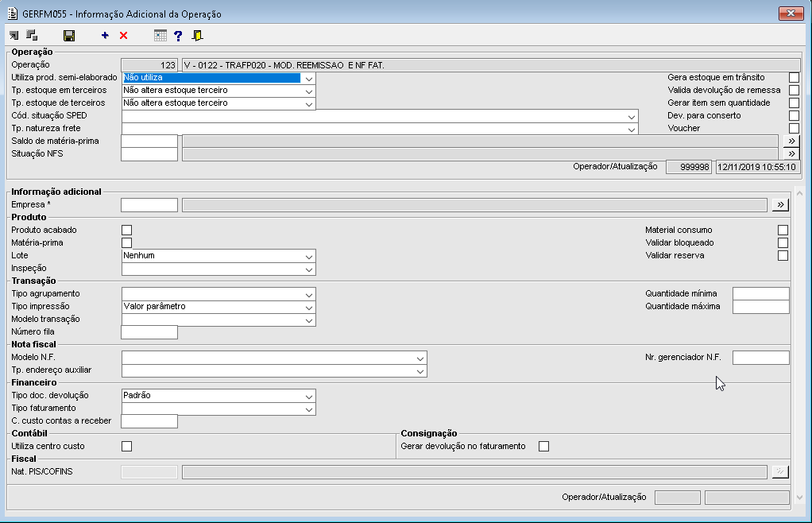The width and height of the screenshot is (812, 523).
Task: Click Número fila input field
Action: [149, 332]
